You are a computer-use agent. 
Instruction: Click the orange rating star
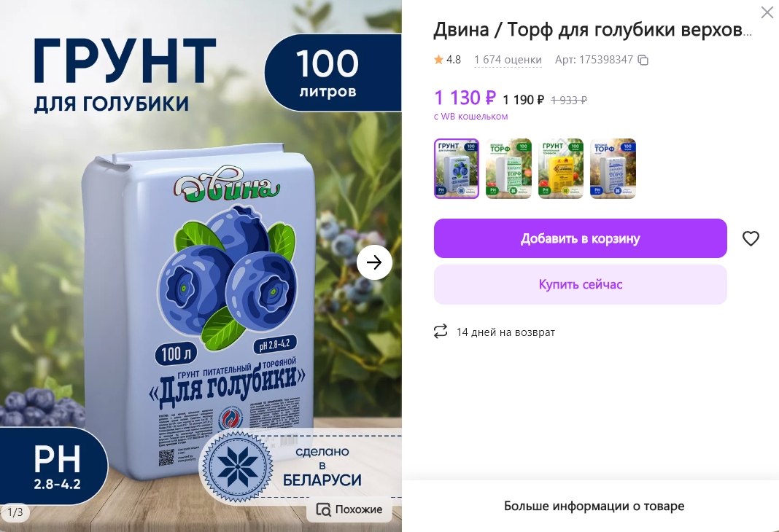coord(438,60)
